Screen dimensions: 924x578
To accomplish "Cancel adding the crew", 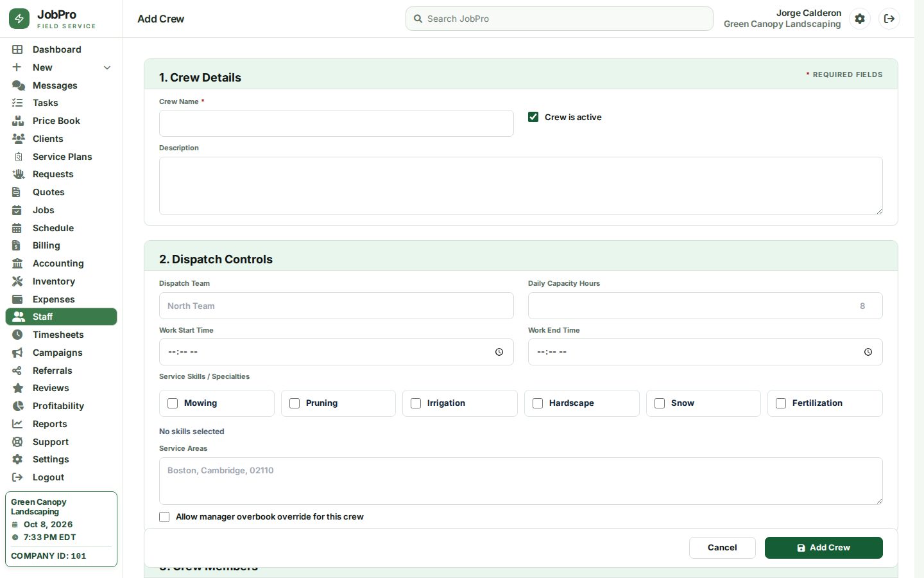I will pyautogui.click(x=723, y=548).
